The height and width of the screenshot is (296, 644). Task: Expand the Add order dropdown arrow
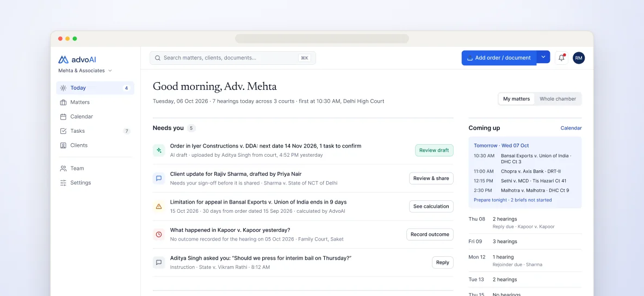point(543,57)
